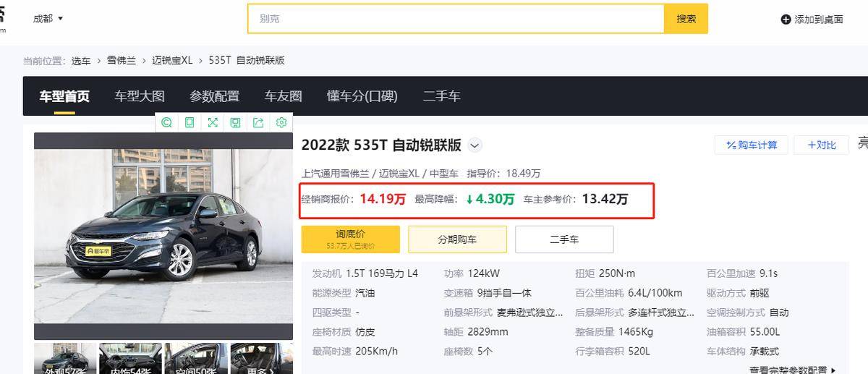Screen dimensions: 868x374
Task: Click the +对比 compare button
Action: 822,145
